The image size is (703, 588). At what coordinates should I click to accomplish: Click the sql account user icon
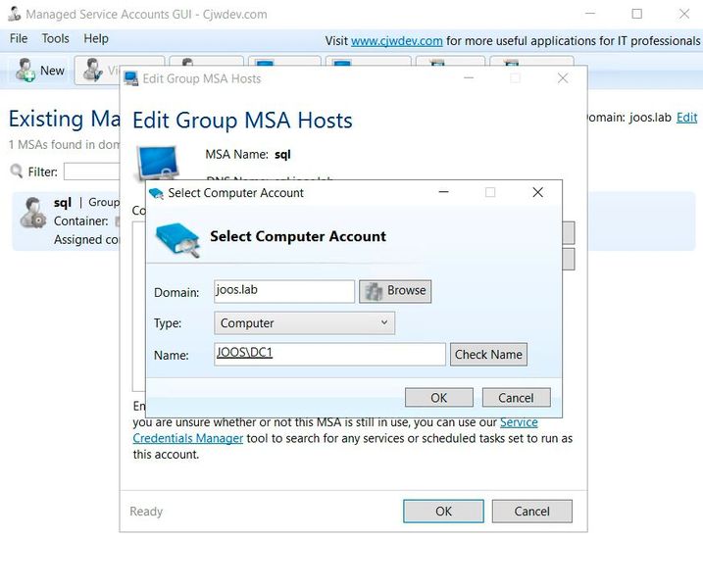(32, 212)
